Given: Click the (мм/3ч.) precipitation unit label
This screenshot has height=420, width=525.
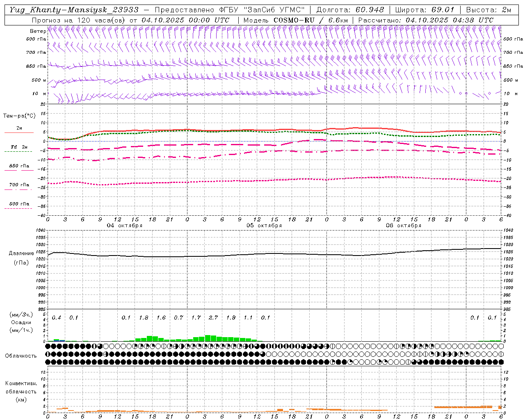Looking at the screenshot, I should pyautogui.click(x=21, y=315).
